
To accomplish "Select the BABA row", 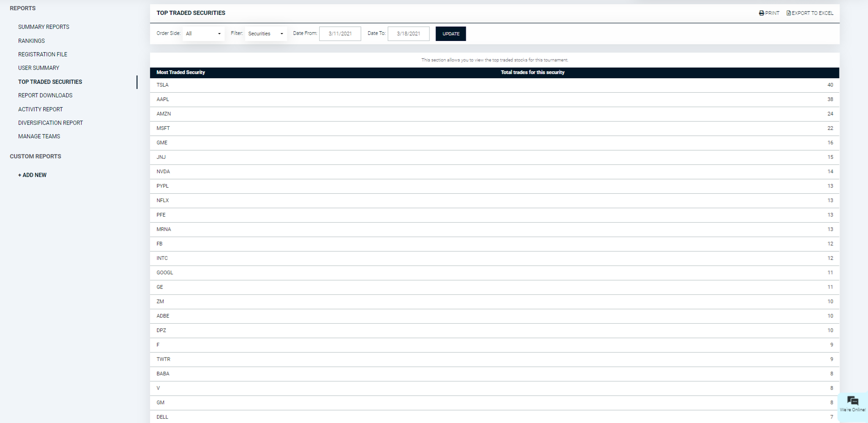I will 495,374.
